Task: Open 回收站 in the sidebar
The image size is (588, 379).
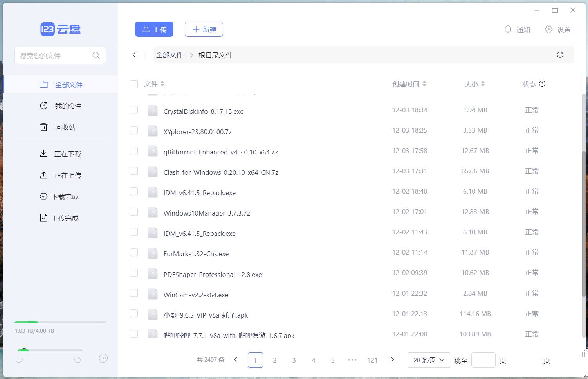Action: pyautogui.click(x=65, y=128)
